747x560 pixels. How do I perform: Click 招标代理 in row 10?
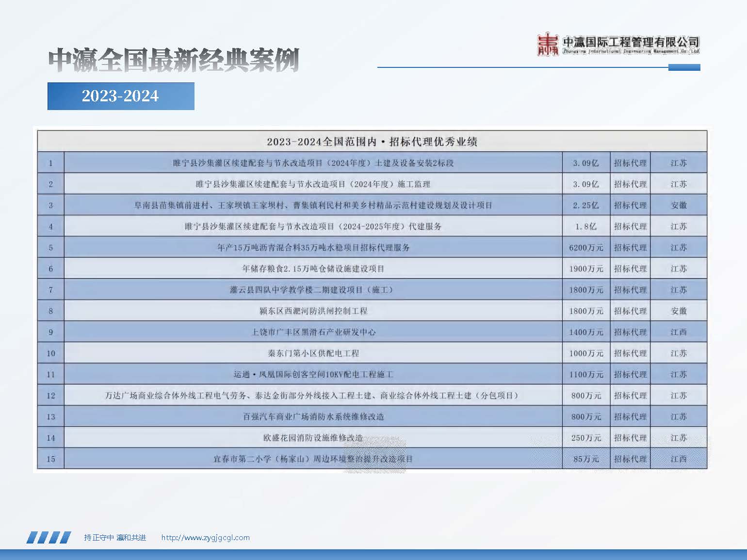click(x=630, y=353)
